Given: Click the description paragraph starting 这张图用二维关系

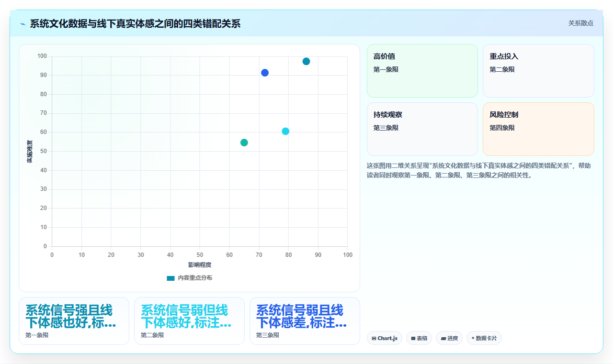Looking at the screenshot, I should (x=479, y=170).
